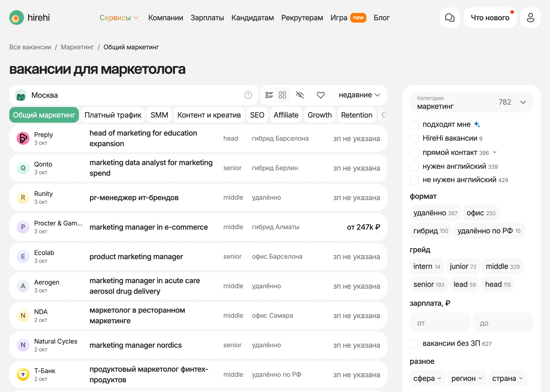The height and width of the screenshot is (392, 550).
Task: Switch to list view layout icon
Action: point(269,95)
